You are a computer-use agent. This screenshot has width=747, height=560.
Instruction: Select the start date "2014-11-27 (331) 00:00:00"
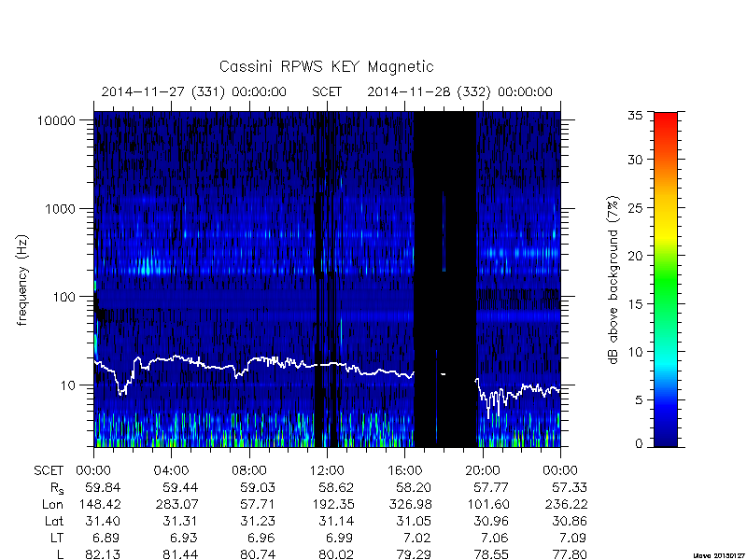click(194, 91)
